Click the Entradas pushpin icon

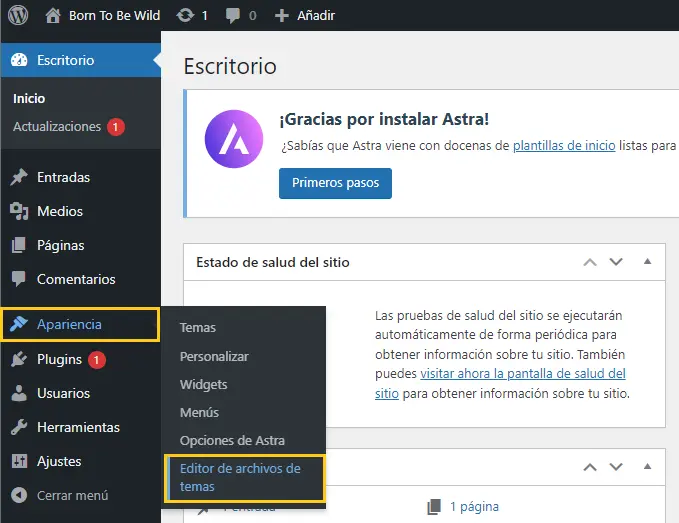tap(19, 177)
